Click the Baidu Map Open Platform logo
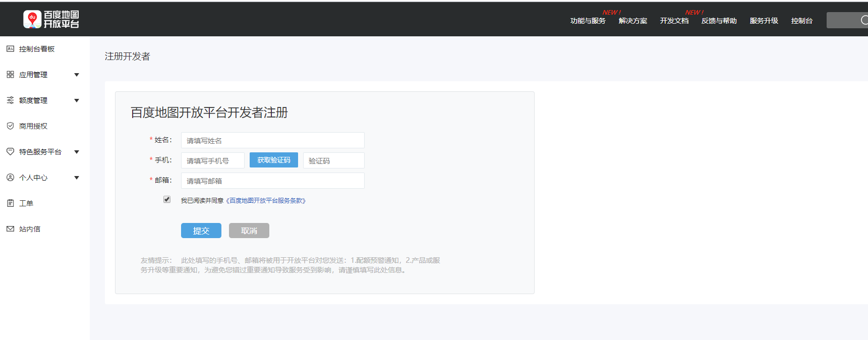This screenshot has height=340, width=868. 51,19
